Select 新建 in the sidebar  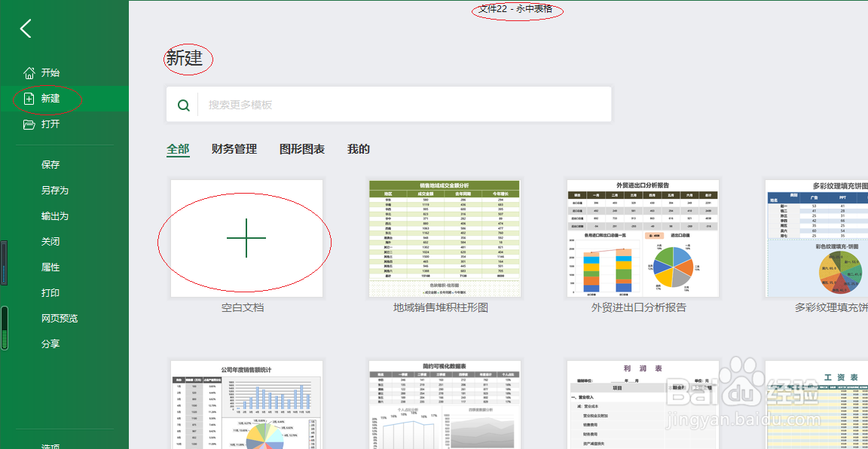tap(64, 99)
